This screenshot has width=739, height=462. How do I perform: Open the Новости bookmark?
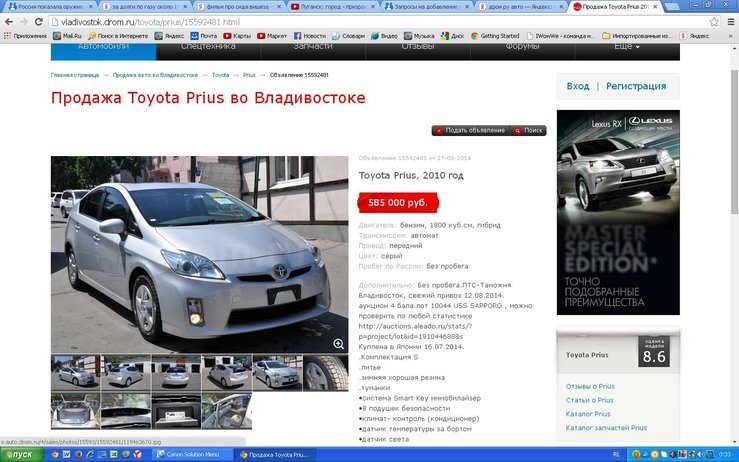(310, 35)
